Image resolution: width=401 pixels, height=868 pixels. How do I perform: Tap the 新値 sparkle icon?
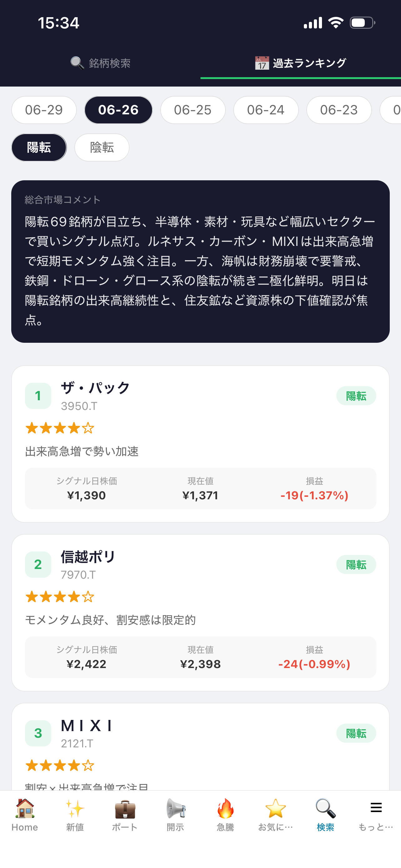(x=75, y=808)
